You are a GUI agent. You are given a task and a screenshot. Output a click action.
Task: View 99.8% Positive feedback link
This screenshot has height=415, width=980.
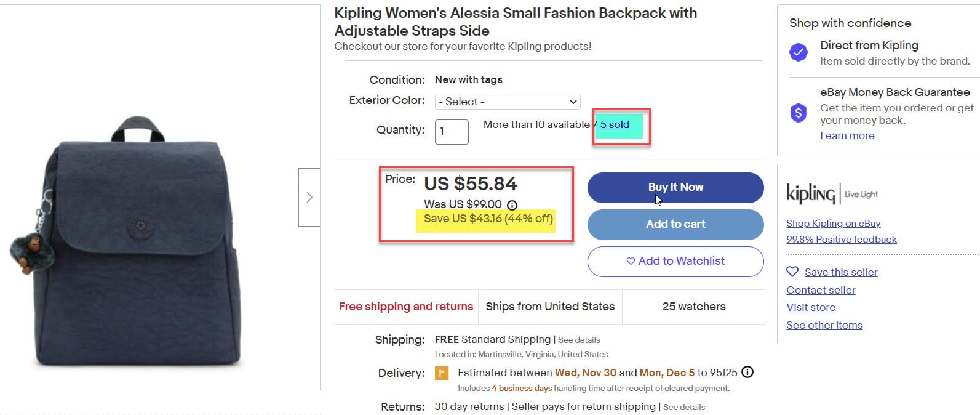click(841, 239)
